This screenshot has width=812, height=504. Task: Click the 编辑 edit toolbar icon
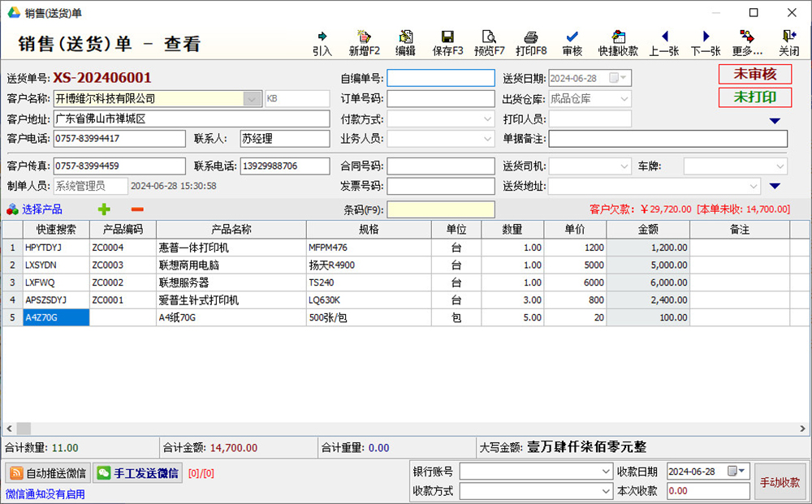coord(405,43)
